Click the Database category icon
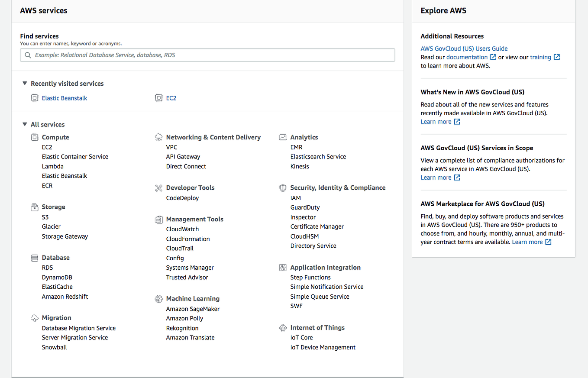The height and width of the screenshot is (378, 588). click(x=34, y=258)
